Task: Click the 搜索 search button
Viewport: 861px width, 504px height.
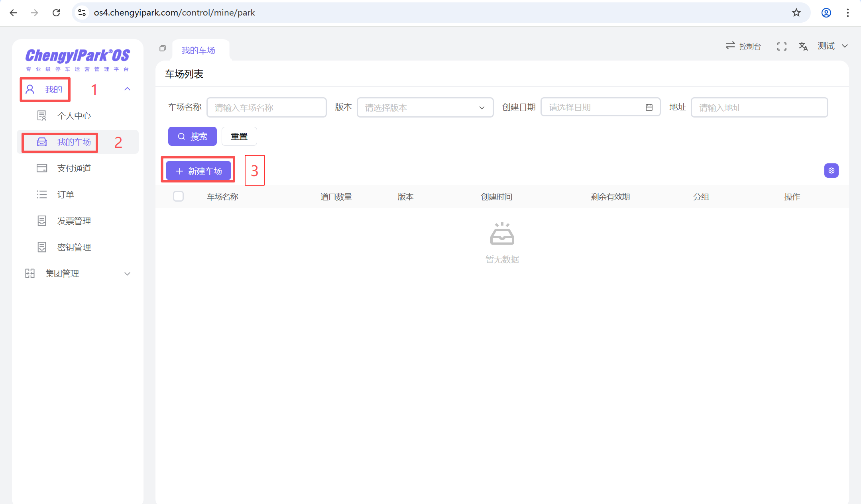Action: tap(193, 137)
